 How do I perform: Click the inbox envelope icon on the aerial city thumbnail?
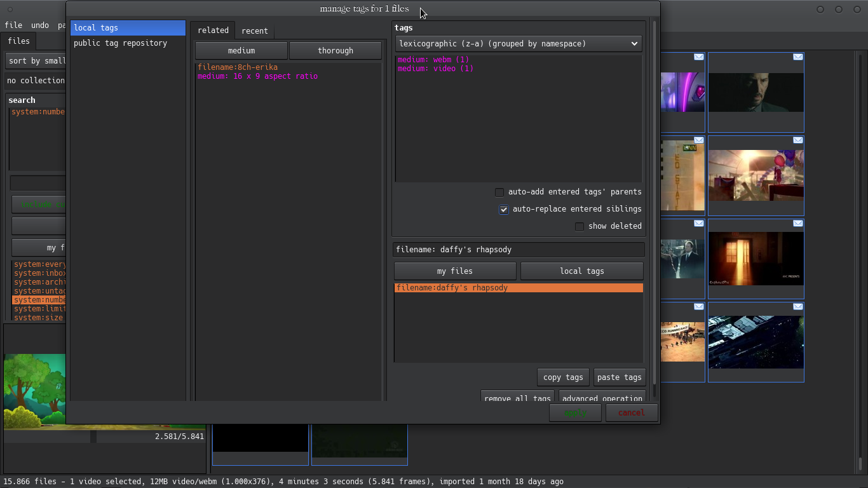797,307
